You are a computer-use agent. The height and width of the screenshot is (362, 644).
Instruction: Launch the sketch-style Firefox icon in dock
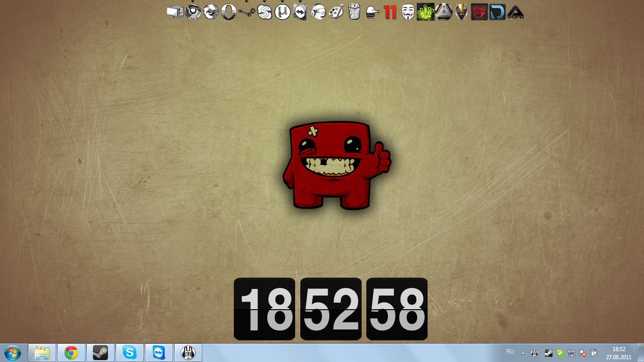[211, 12]
